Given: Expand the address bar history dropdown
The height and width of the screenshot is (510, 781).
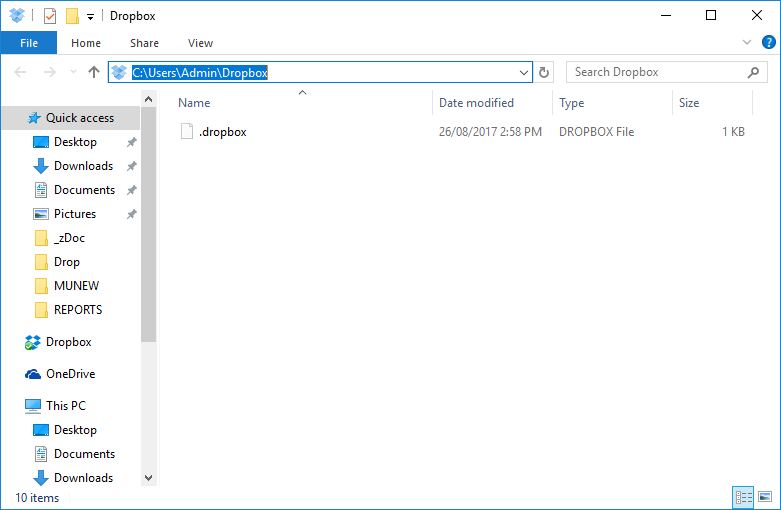Looking at the screenshot, I should [x=523, y=73].
